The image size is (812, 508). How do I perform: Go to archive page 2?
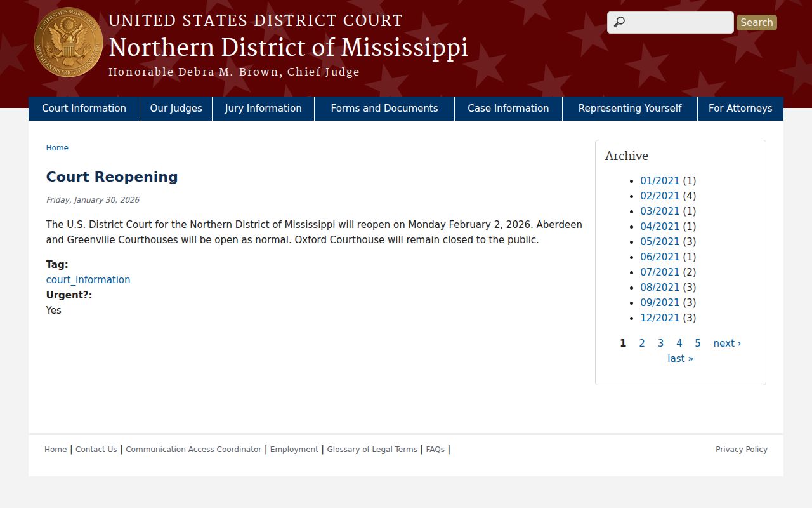coord(642,344)
